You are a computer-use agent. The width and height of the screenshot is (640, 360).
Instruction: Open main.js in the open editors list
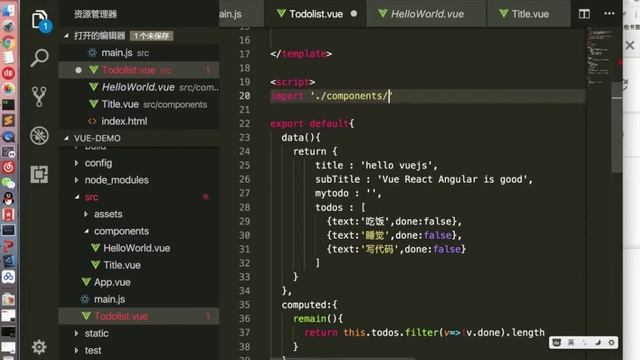[139, 53]
